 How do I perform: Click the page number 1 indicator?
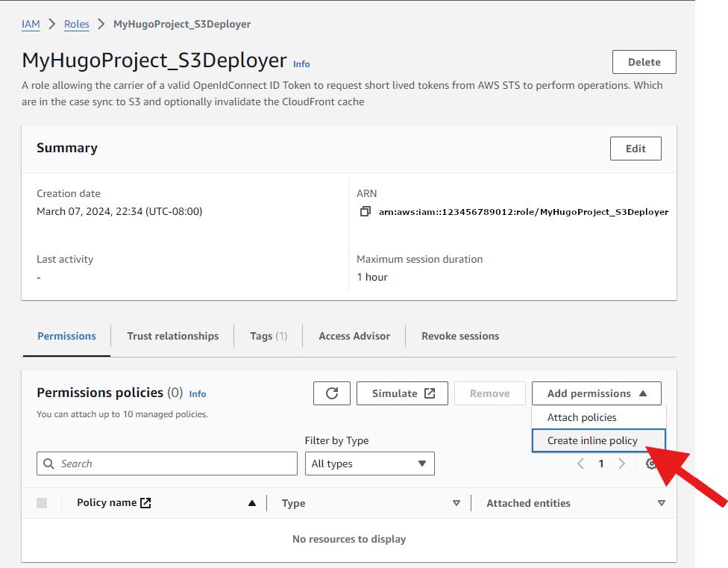pos(601,464)
